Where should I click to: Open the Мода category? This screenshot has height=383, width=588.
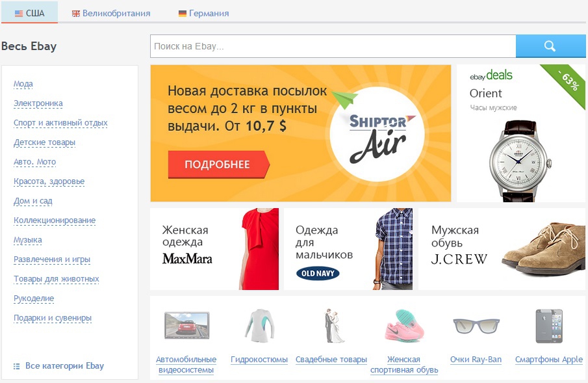[23, 84]
